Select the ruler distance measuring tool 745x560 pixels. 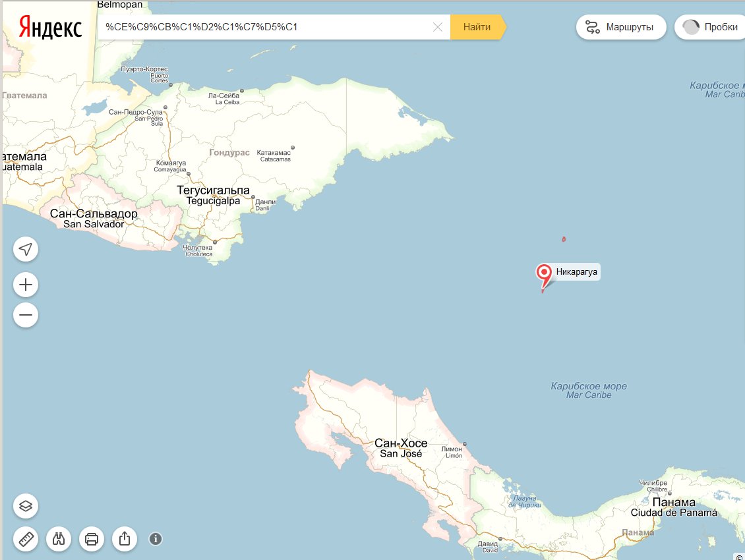coord(26,539)
